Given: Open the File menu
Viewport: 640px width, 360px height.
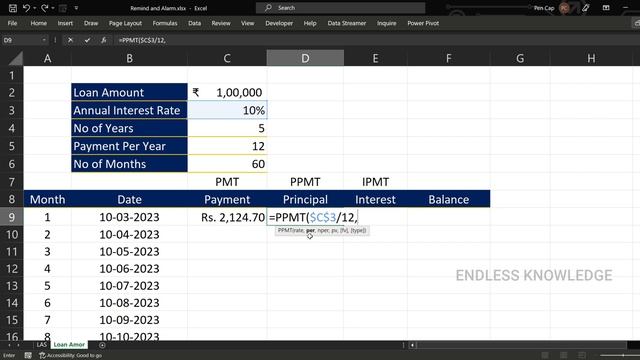Looking at the screenshot, I should pyautogui.click(x=12, y=23).
